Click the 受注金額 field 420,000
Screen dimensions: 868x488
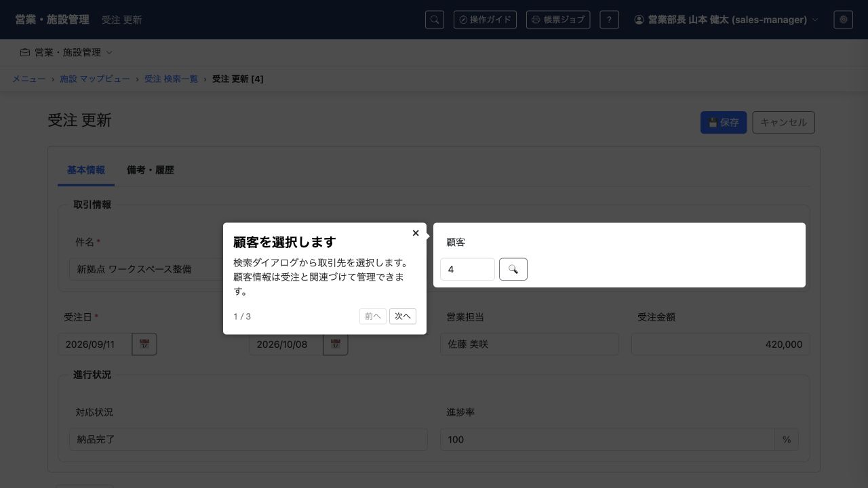(721, 344)
